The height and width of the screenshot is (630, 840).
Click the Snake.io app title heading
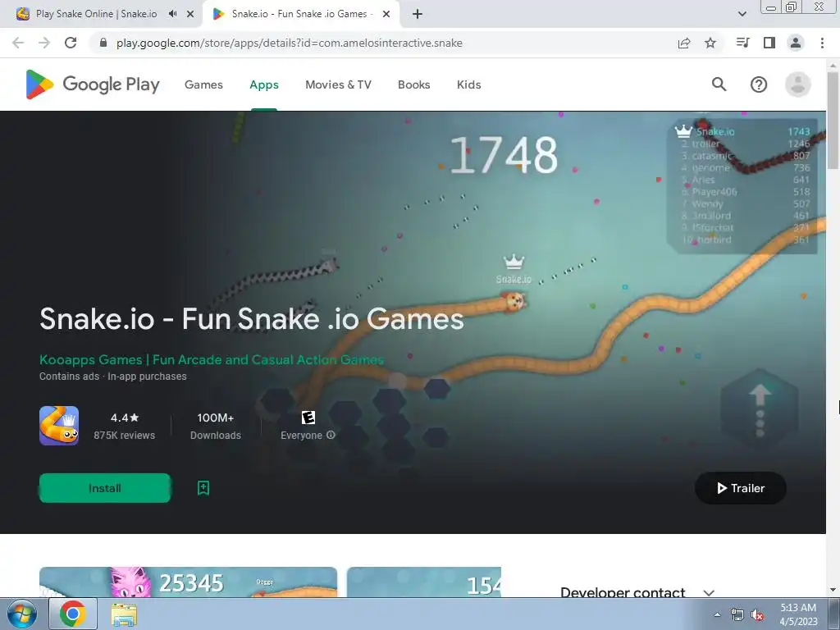pyautogui.click(x=252, y=319)
